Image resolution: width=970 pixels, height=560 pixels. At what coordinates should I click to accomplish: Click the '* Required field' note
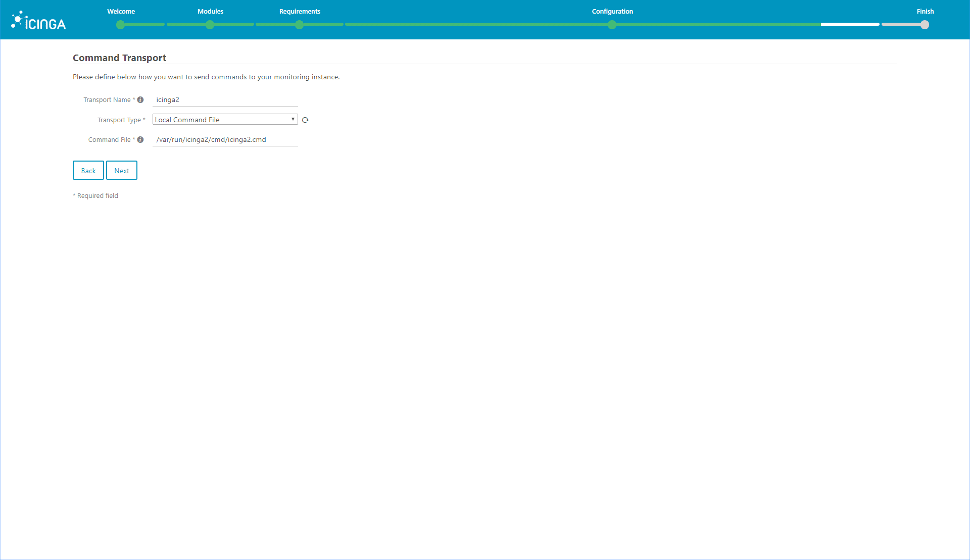point(95,196)
